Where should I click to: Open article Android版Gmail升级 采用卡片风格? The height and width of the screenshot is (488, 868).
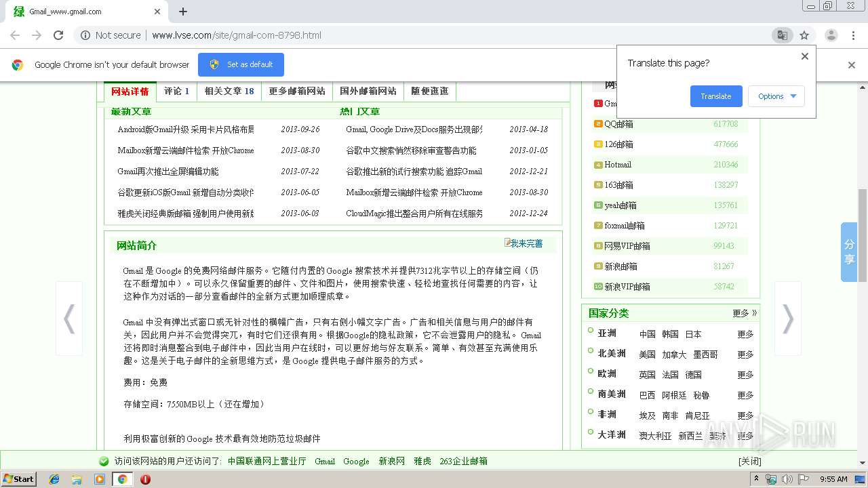[x=186, y=129]
